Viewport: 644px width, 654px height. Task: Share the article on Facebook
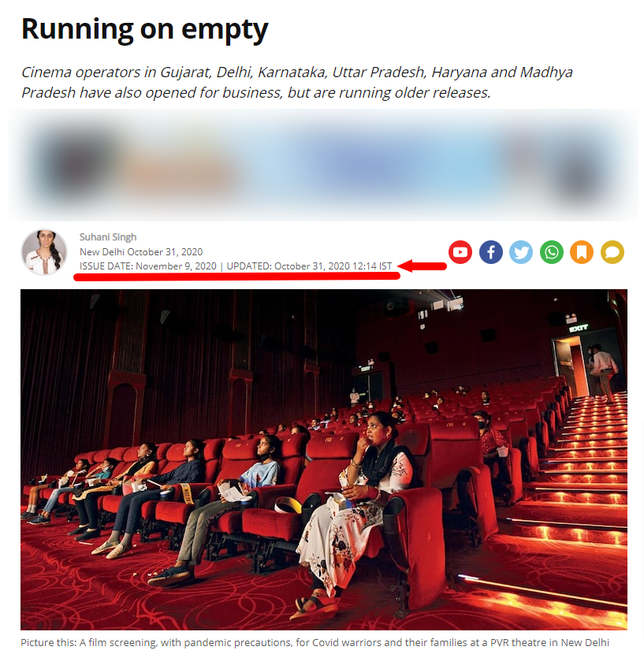pyautogui.click(x=490, y=252)
